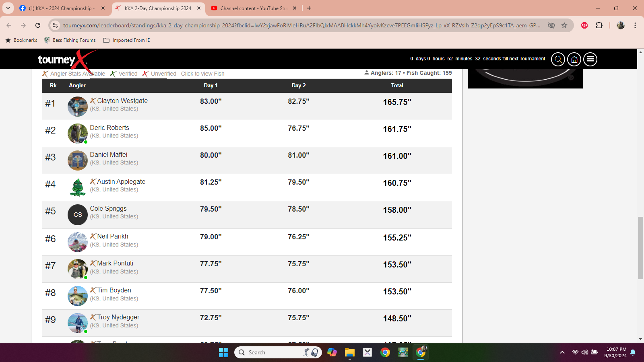Go to TourneyX home icon
The image size is (644, 362).
point(574,60)
